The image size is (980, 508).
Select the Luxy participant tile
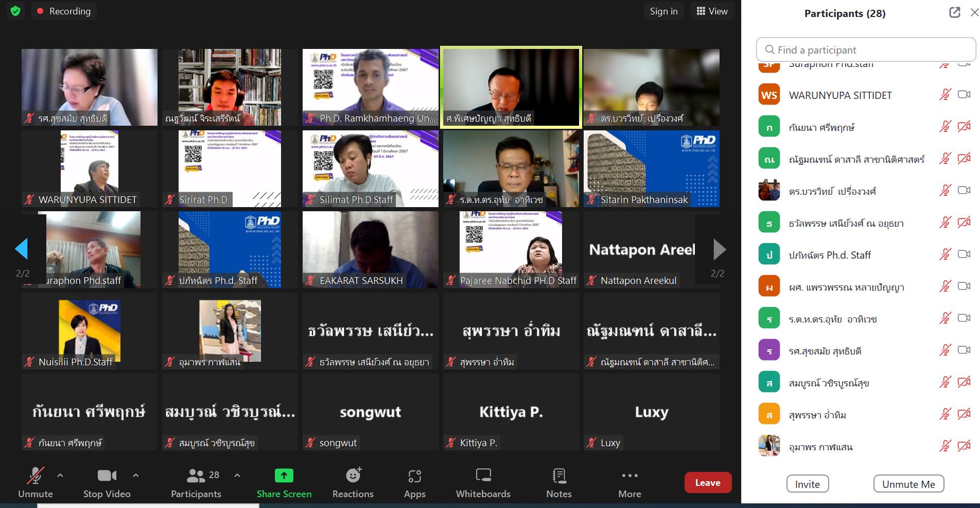tap(652, 412)
